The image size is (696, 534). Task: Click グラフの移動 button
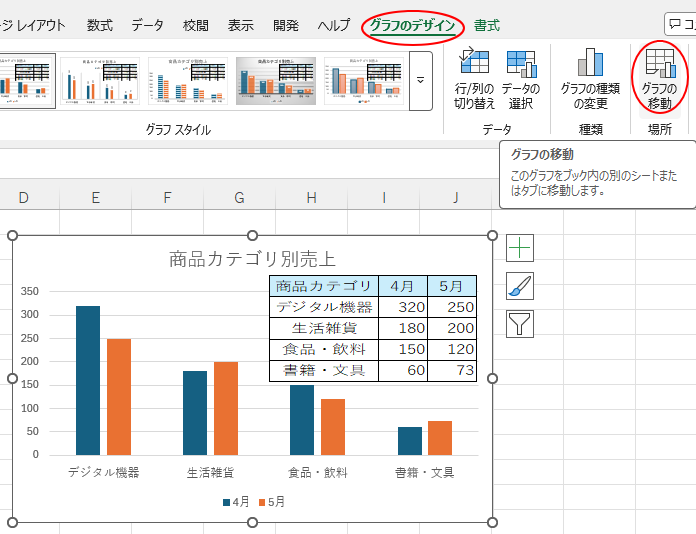660,79
